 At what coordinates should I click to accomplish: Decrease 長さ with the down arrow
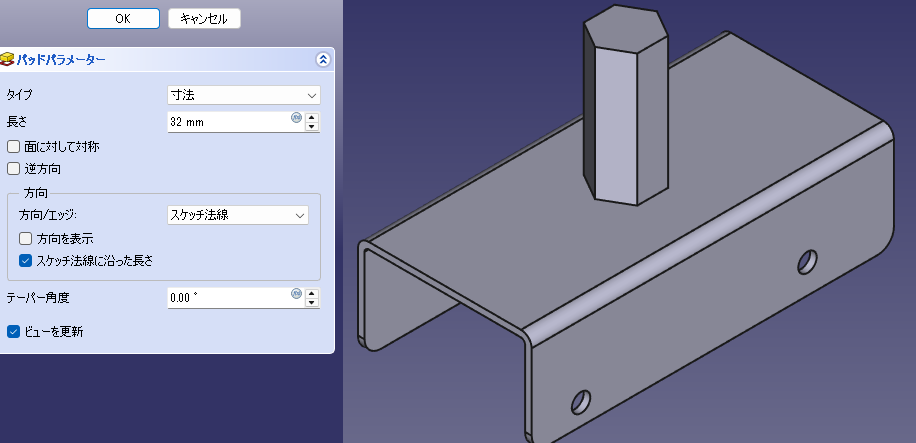312,127
